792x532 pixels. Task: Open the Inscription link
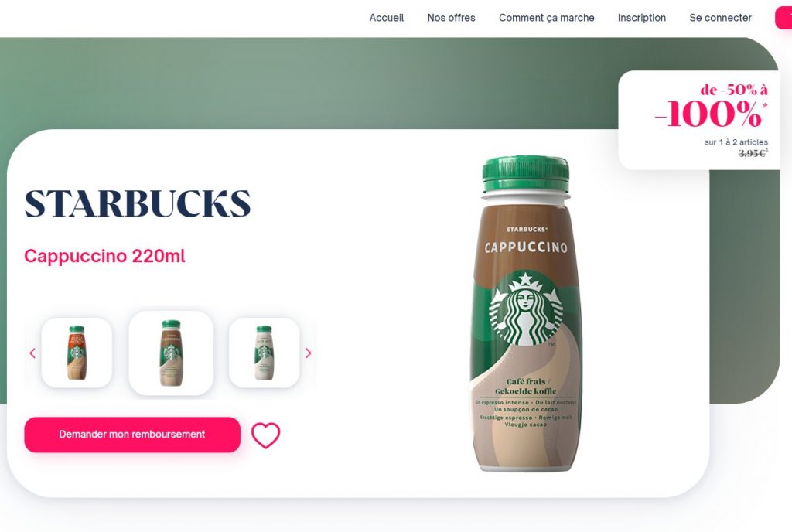[x=641, y=18]
